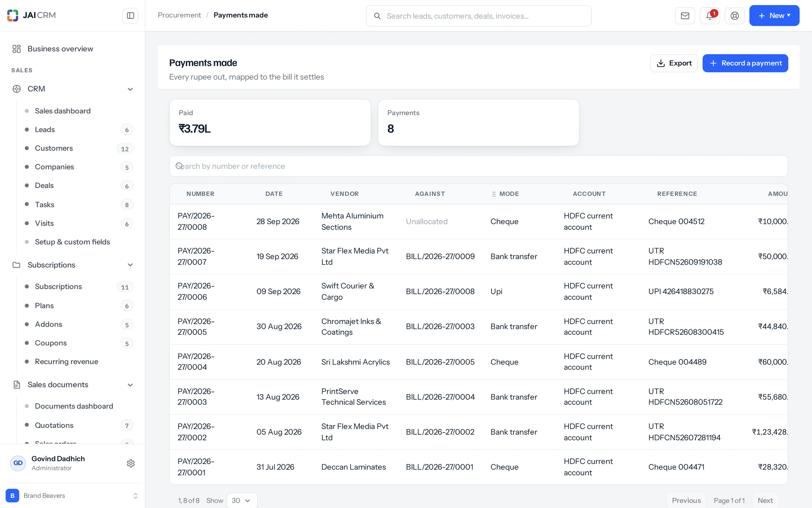Click the table search magnifier icon
812x508 pixels.
[x=179, y=166]
